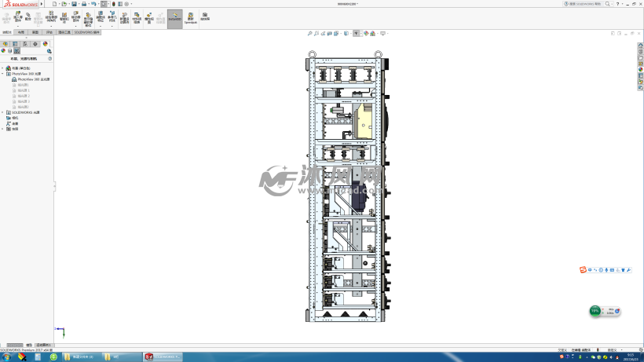Click the Open file icon
Screen dimensions: 644x362
(x=64, y=4)
